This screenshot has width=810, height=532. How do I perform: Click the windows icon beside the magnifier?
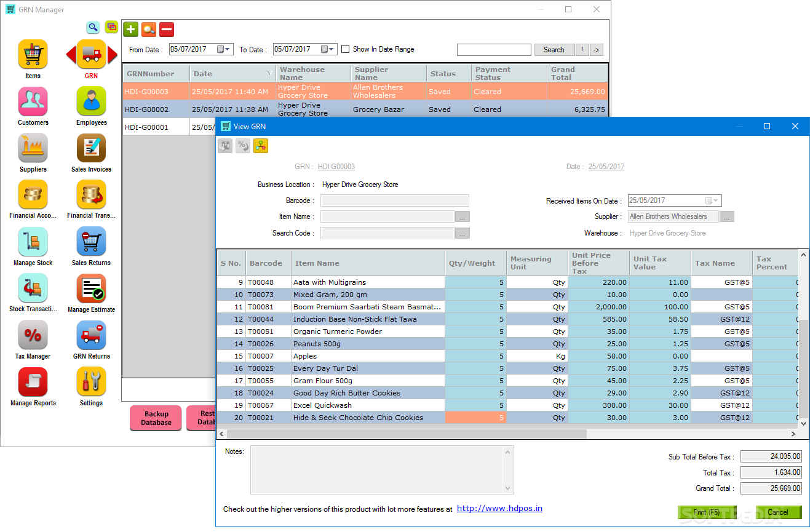tap(111, 27)
